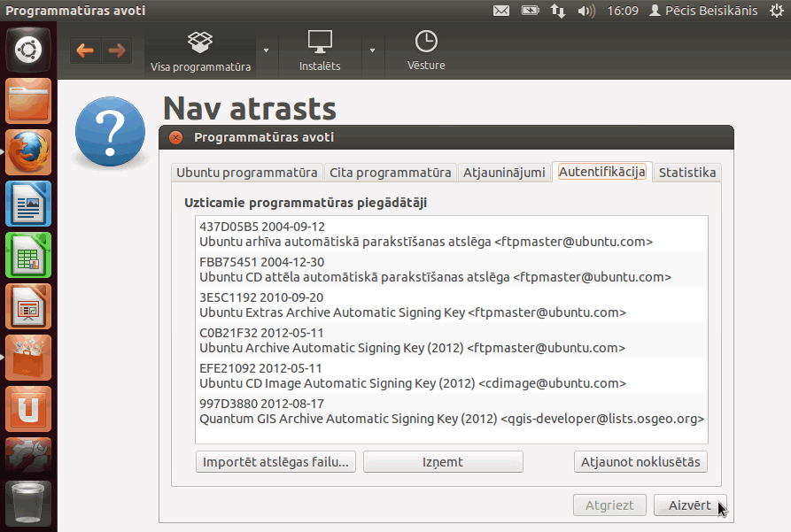Click the Izņemt remove button
The image size is (791, 532).
(443, 462)
